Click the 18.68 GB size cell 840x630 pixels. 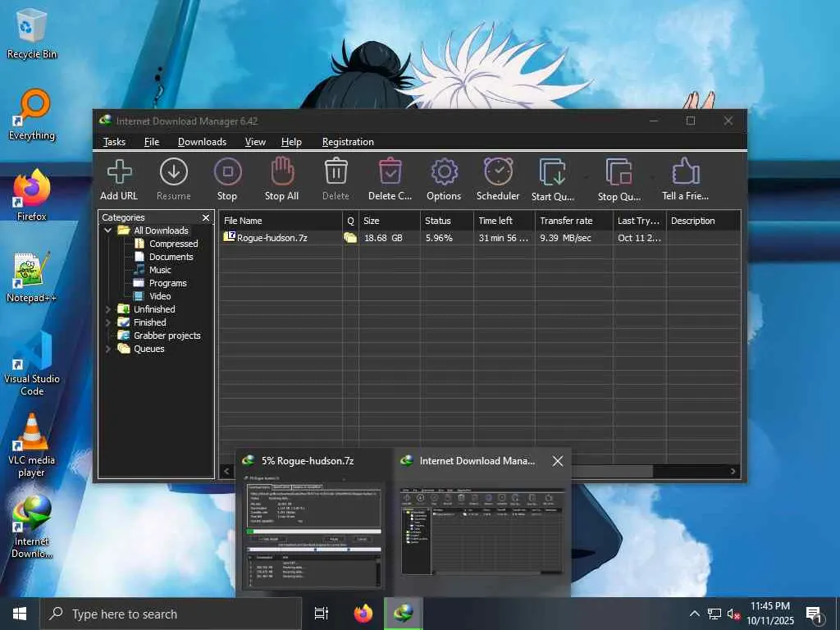point(384,238)
